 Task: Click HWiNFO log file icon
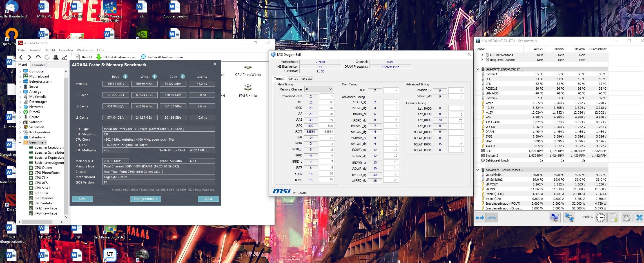click(x=614, y=218)
